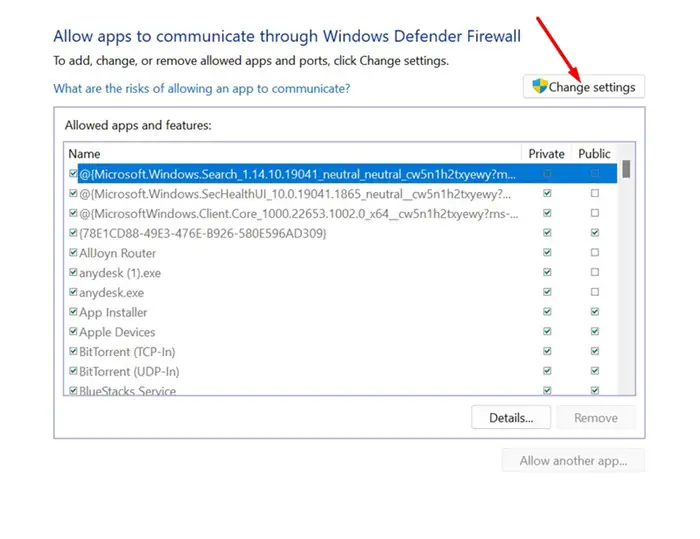This screenshot has width=700, height=539.
Task: Toggle BitTorrent (TCP-In) name checkbox
Action: pos(72,352)
